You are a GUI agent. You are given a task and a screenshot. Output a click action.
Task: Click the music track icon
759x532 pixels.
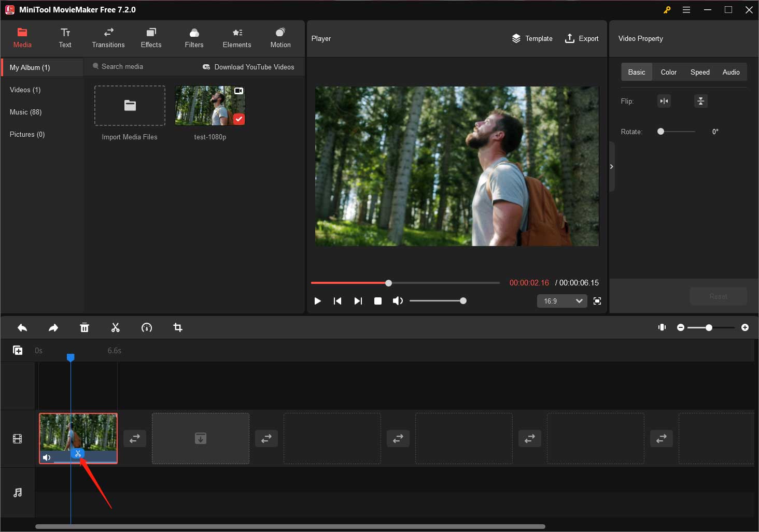pyautogui.click(x=18, y=493)
